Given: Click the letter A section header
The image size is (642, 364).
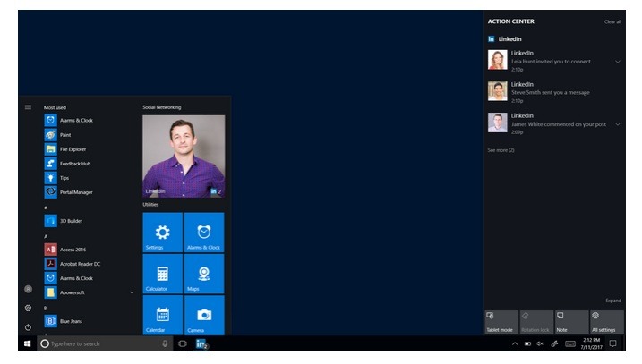Looking at the screenshot, I should pos(46,236).
